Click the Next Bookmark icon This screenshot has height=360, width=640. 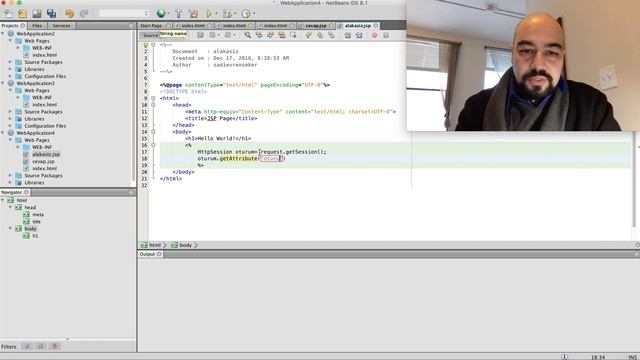[320, 36]
